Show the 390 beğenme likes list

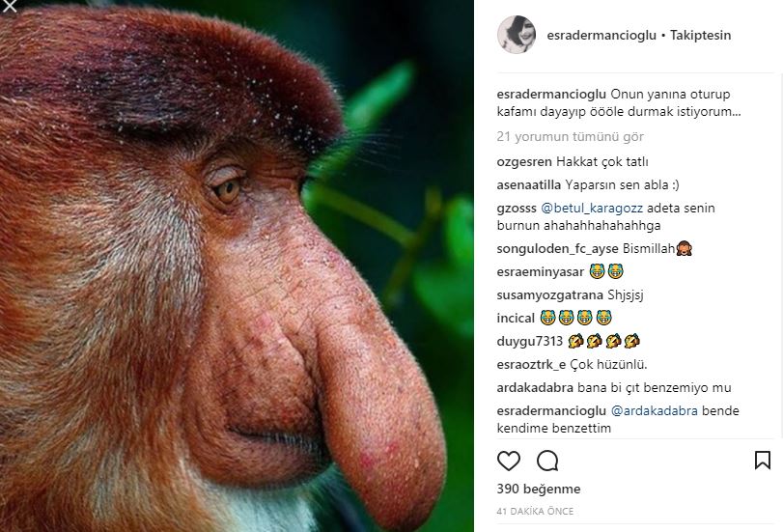pos(524,490)
